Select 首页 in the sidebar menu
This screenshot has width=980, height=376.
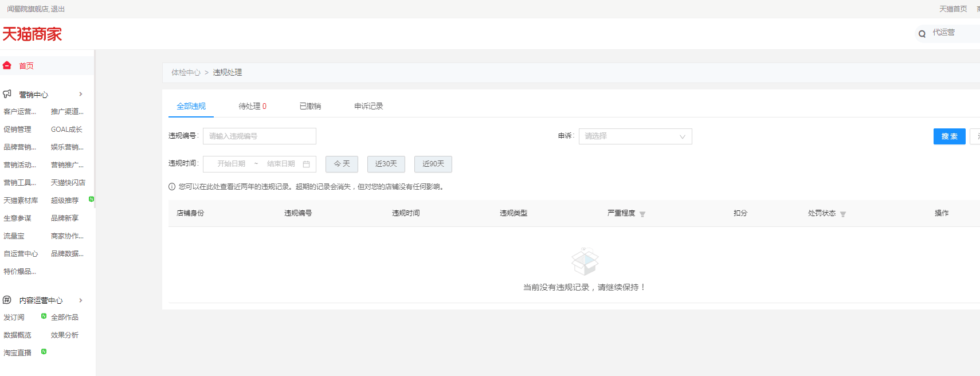26,66
